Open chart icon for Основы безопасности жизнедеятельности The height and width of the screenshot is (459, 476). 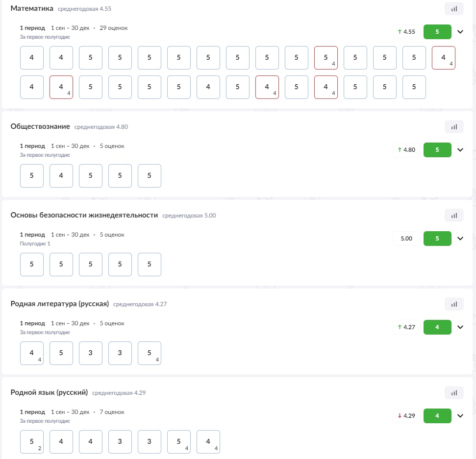pos(454,216)
